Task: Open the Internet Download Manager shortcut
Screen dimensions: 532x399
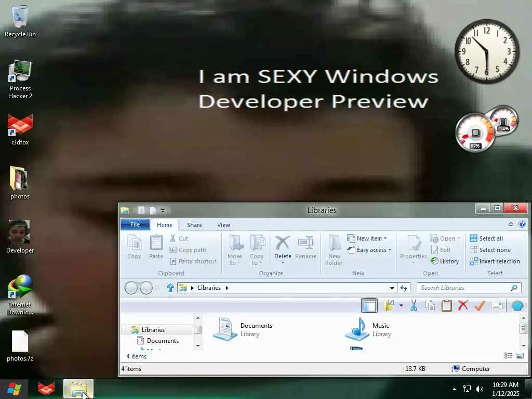Action: click(20, 295)
